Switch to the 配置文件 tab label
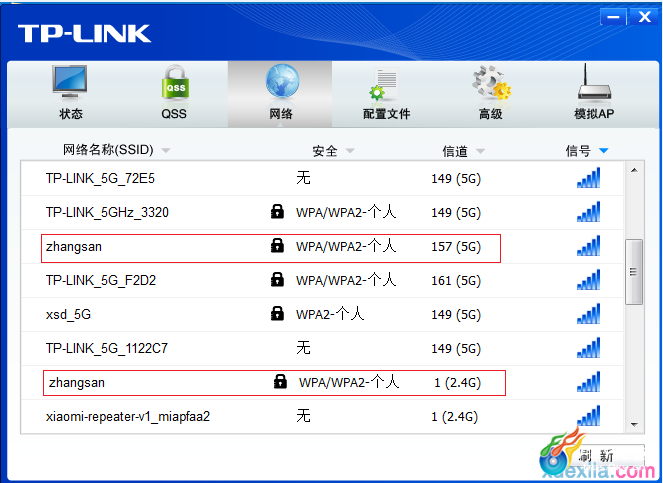663x483 pixels. click(x=386, y=113)
